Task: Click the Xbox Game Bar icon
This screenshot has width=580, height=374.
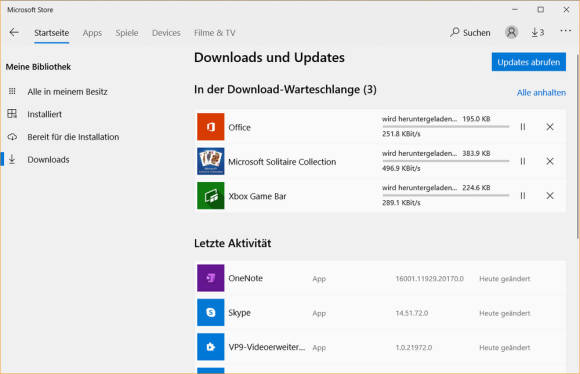Action: pos(210,196)
